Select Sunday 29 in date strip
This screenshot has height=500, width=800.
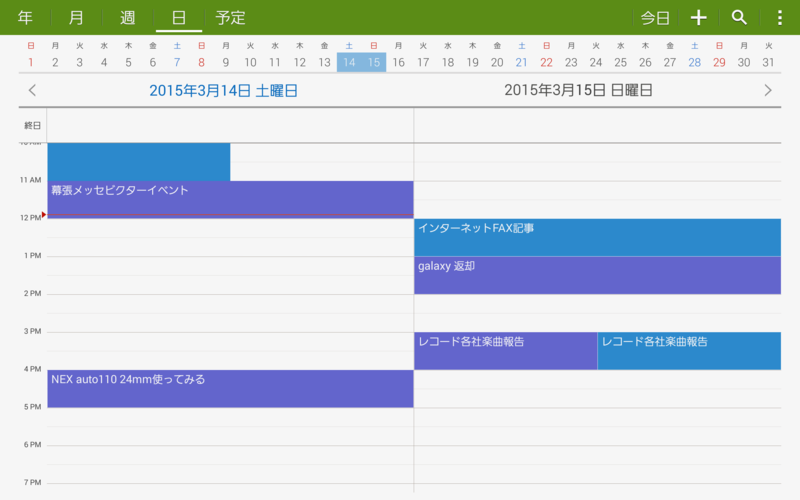[719, 62]
